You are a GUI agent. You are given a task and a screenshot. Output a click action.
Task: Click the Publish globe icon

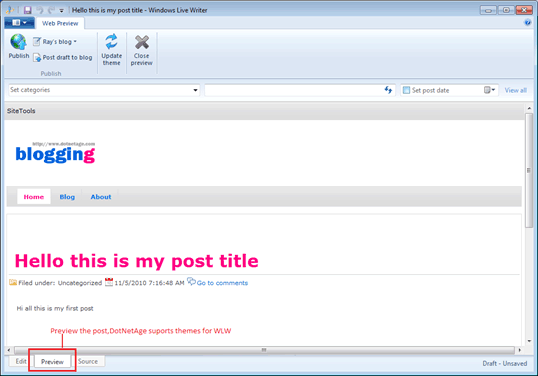click(18, 42)
